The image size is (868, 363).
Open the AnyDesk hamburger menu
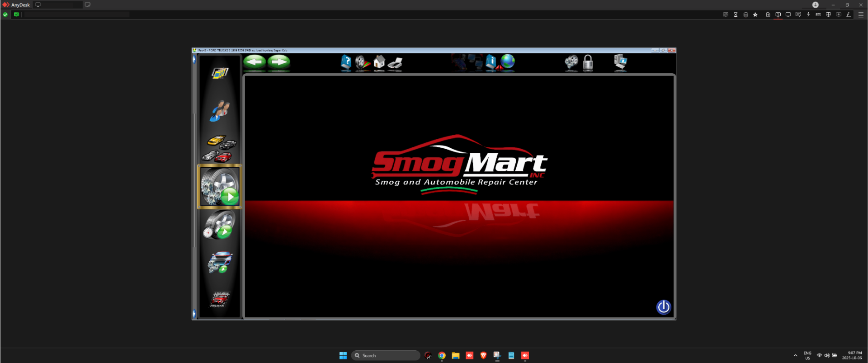pyautogui.click(x=861, y=14)
